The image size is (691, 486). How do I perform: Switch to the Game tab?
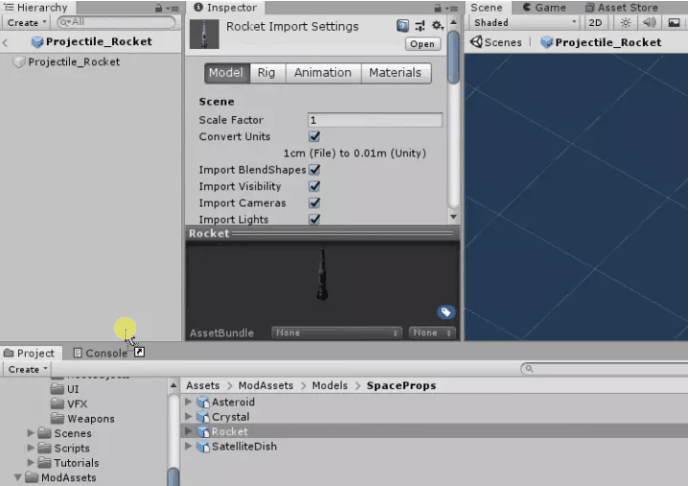tap(545, 7)
